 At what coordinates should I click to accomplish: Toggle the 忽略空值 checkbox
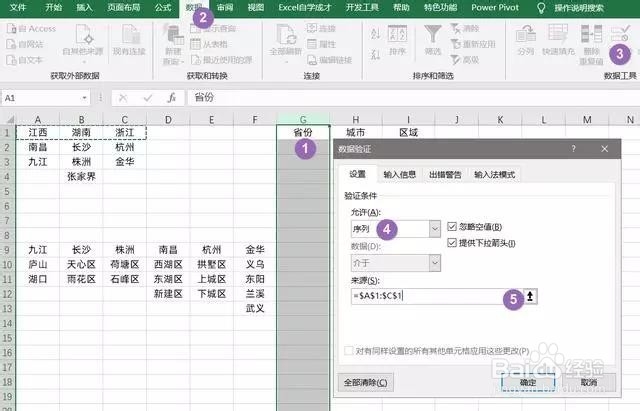452,227
